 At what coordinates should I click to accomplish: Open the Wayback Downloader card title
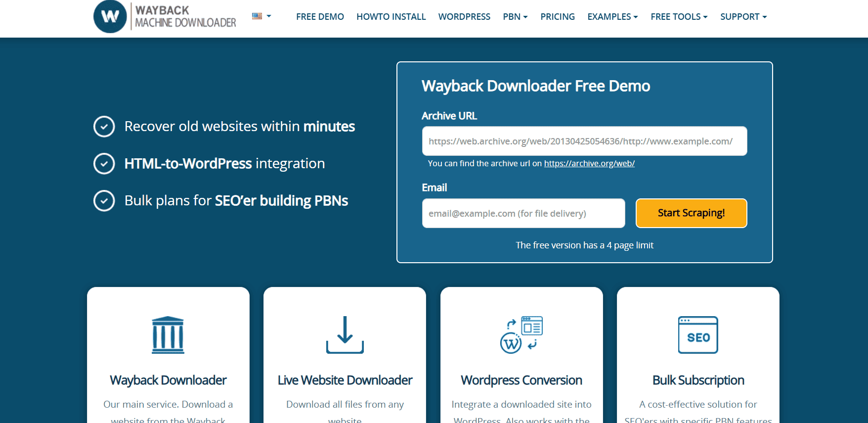(x=168, y=380)
